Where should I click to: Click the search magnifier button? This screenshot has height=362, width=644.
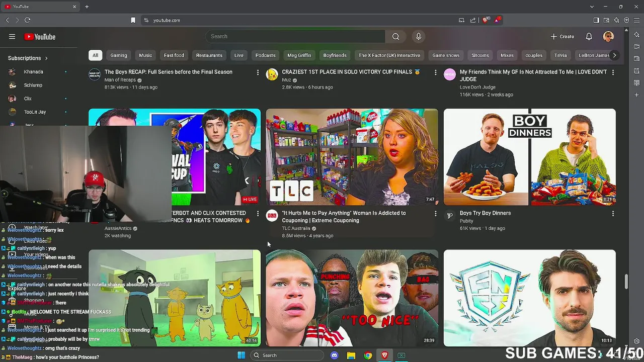(x=396, y=36)
